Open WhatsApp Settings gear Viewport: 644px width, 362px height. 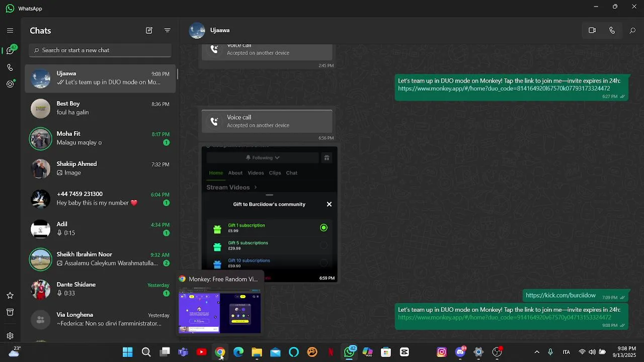[10, 336]
